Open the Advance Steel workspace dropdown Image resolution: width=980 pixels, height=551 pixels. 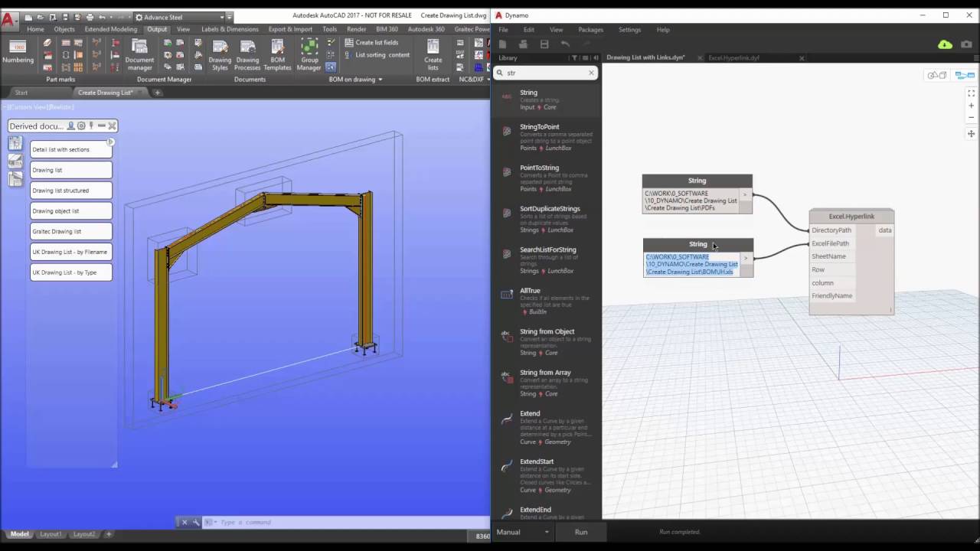(222, 17)
